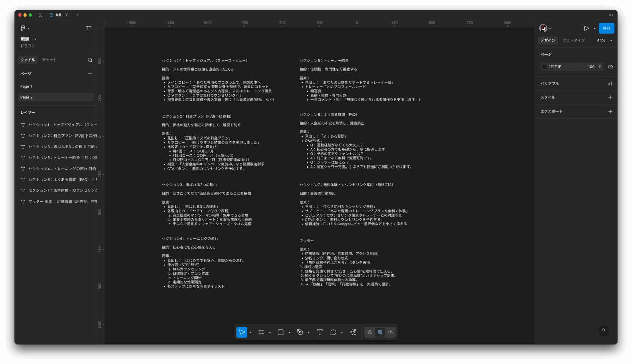Select the Rectangle shape tool
This screenshot has height=364, width=632.
click(280, 332)
